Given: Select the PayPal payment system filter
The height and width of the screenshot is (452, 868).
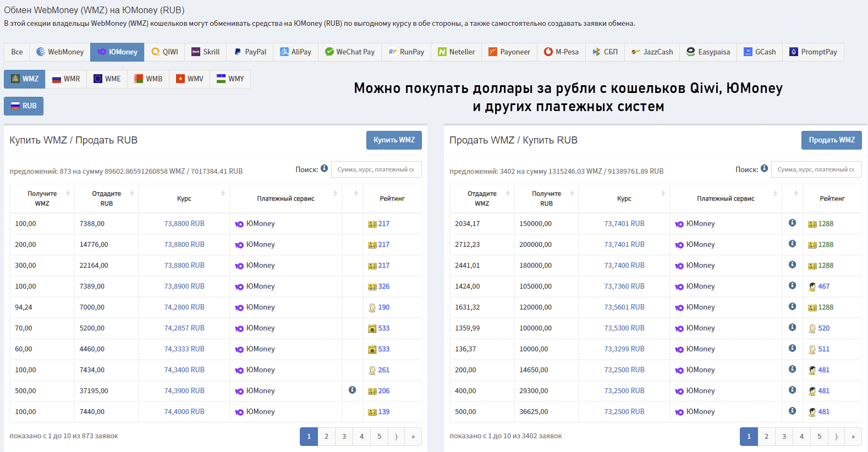Looking at the screenshot, I should [250, 52].
